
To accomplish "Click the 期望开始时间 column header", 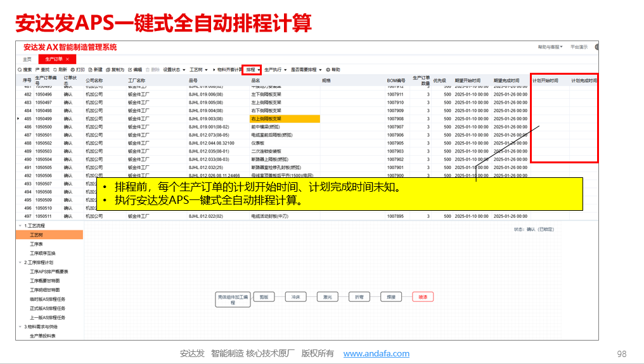I will pyautogui.click(x=467, y=81).
